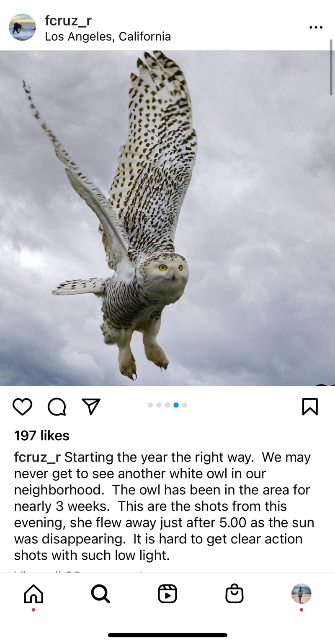This screenshot has width=335, height=644.
Task: Open the Search tab
Action: tap(100, 594)
